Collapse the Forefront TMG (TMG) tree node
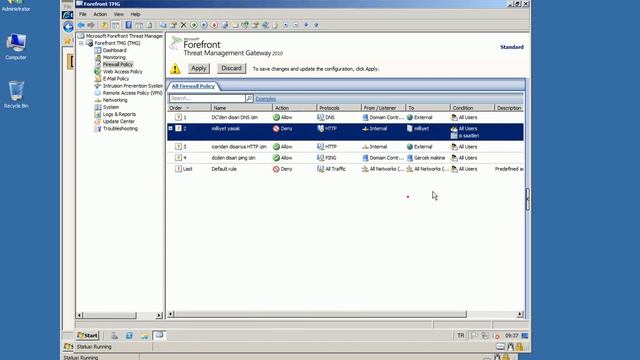 coord(81,43)
